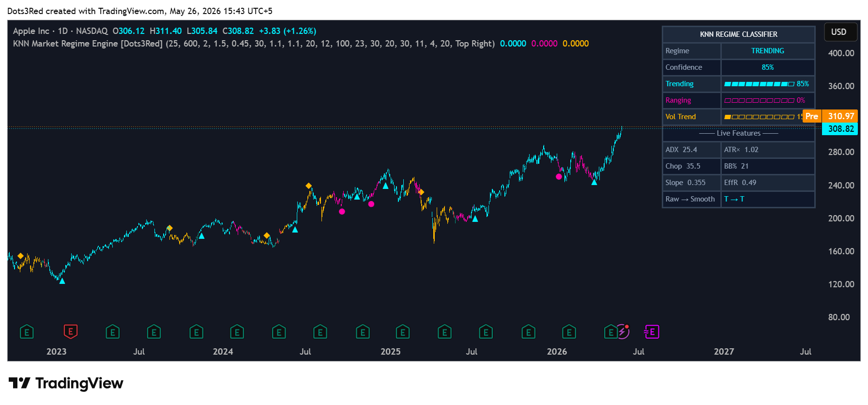Open the first earnings marker after the 2024 label
This screenshot has width=868, height=405.
point(237,332)
